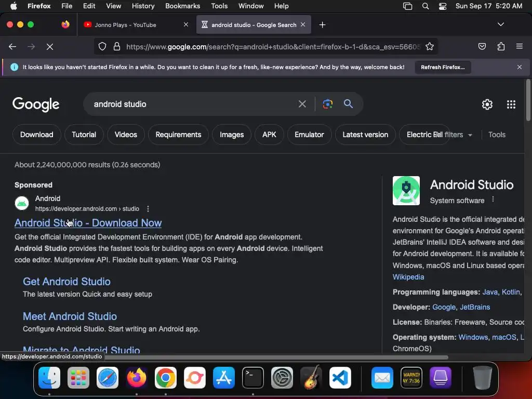The height and width of the screenshot is (399, 532).
Task: Open Save to Pocket icon
Action: [x=482, y=46]
